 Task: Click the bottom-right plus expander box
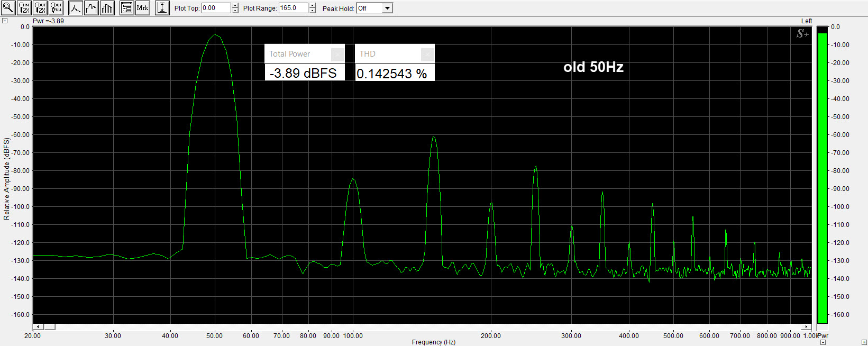coord(864,342)
